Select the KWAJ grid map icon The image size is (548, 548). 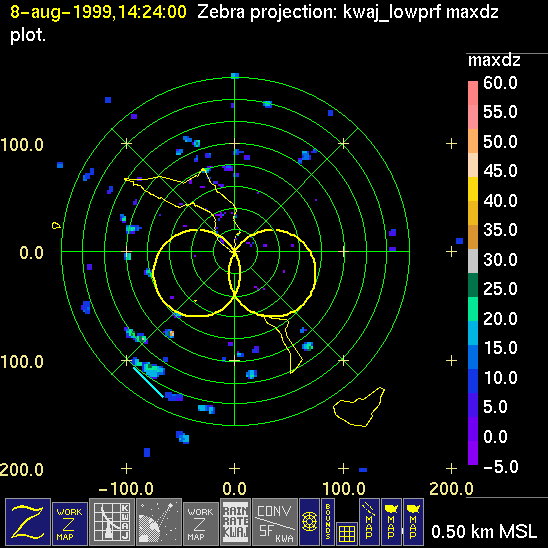112,522
